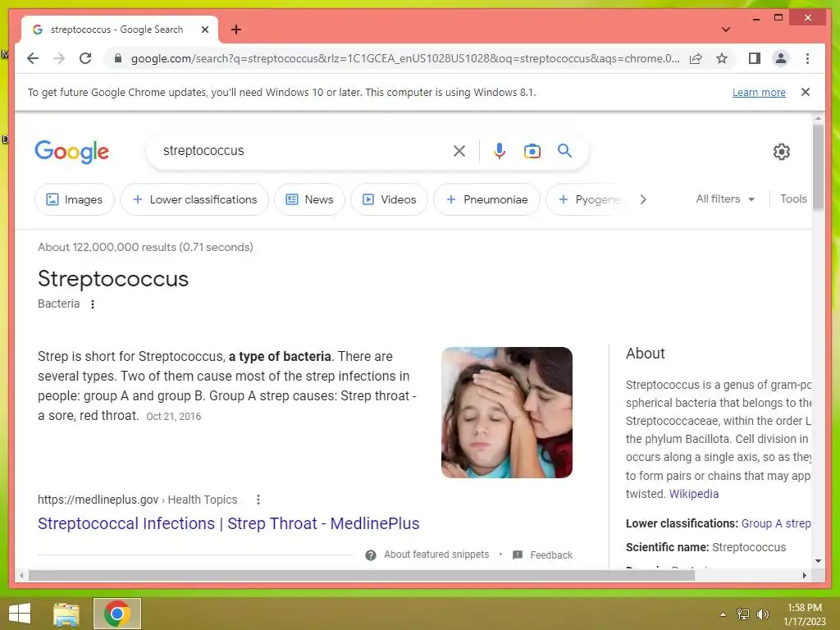Go back with the browser back arrow
Image resolution: width=840 pixels, height=630 pixels.
point(33,58)
